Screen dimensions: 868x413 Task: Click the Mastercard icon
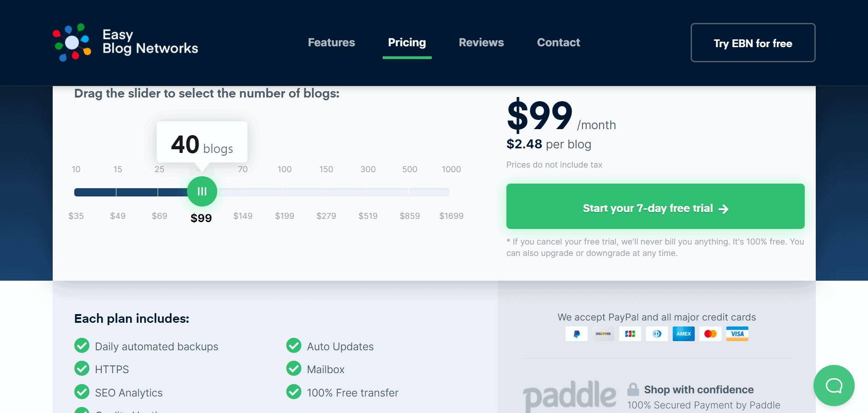click(710, 334)
